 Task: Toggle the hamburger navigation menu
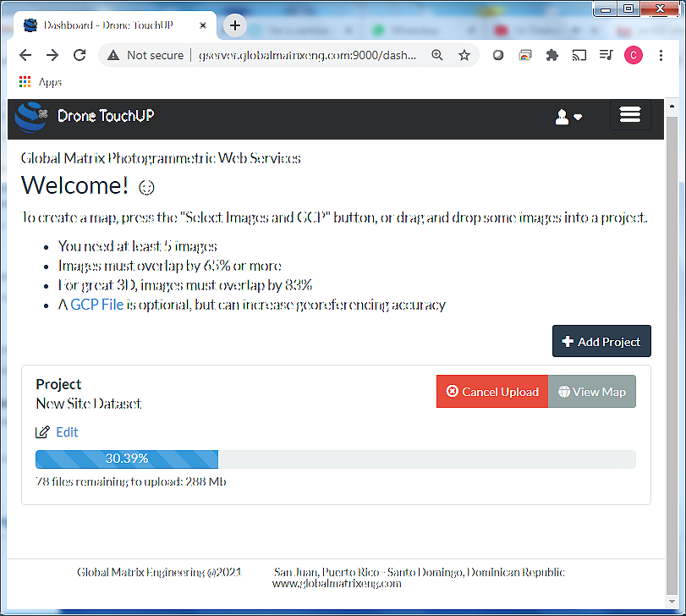[x=630, y=116]
